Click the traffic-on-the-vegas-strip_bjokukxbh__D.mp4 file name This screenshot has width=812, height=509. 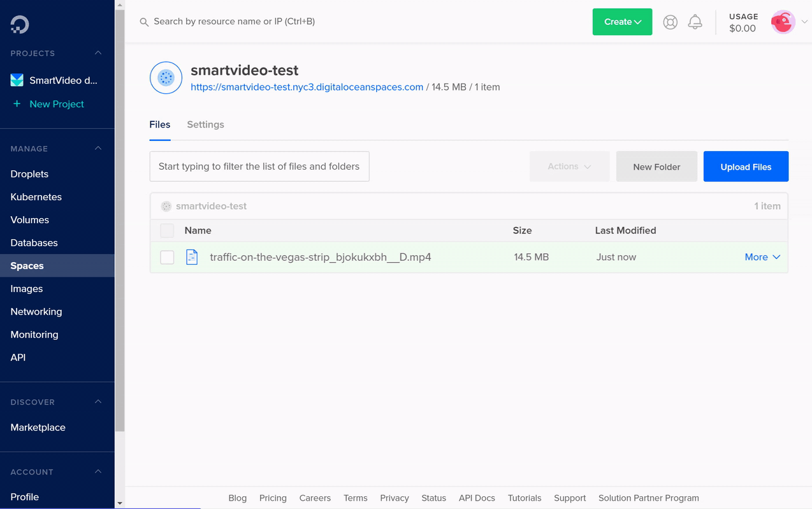[x=321, y=257]
